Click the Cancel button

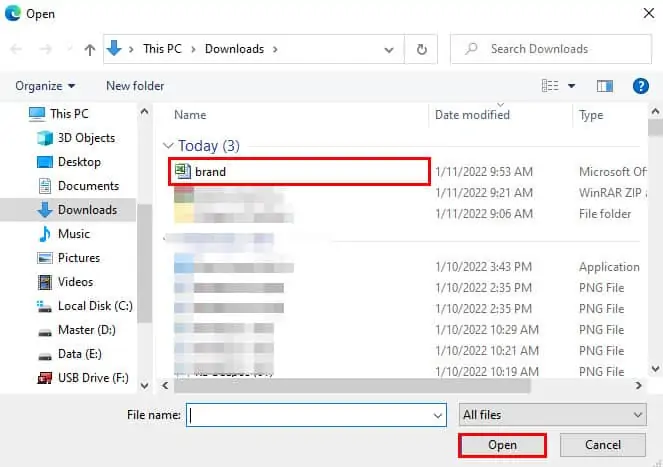(x=603, y=445)
